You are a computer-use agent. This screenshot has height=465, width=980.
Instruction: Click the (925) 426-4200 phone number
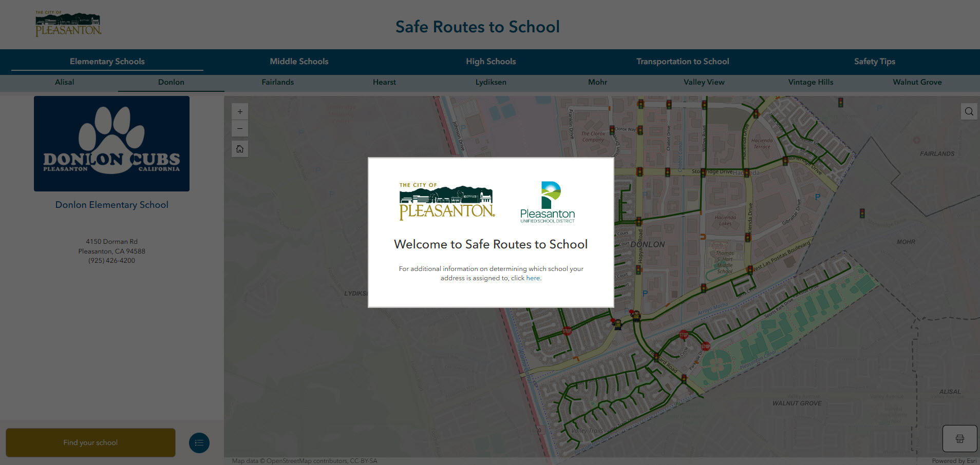pos(111,261)
